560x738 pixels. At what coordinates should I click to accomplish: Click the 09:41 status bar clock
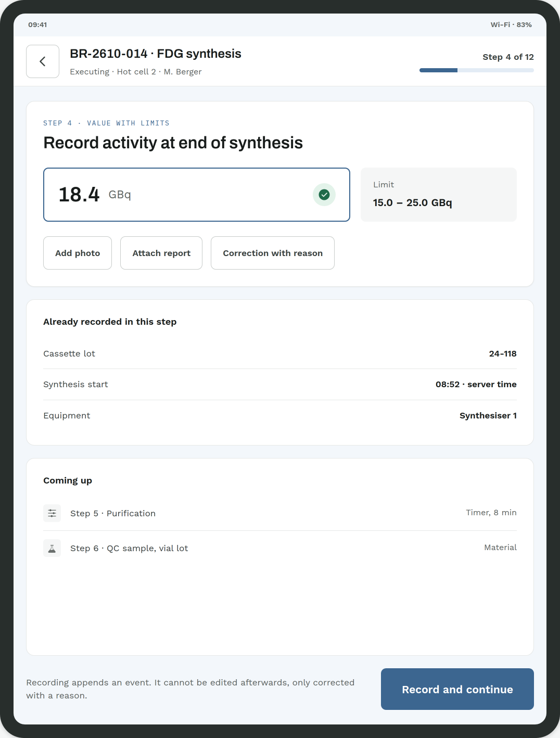pyautogui.click(x=37, y=24)
